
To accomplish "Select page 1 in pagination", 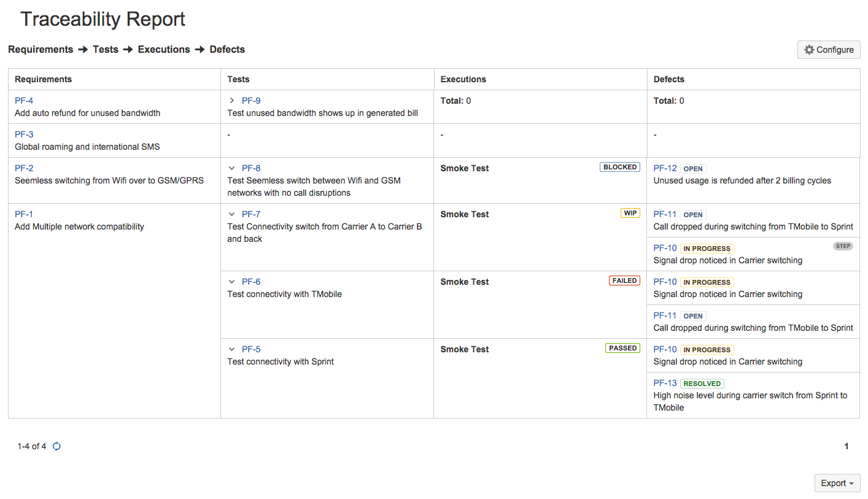I will [846, 446].
